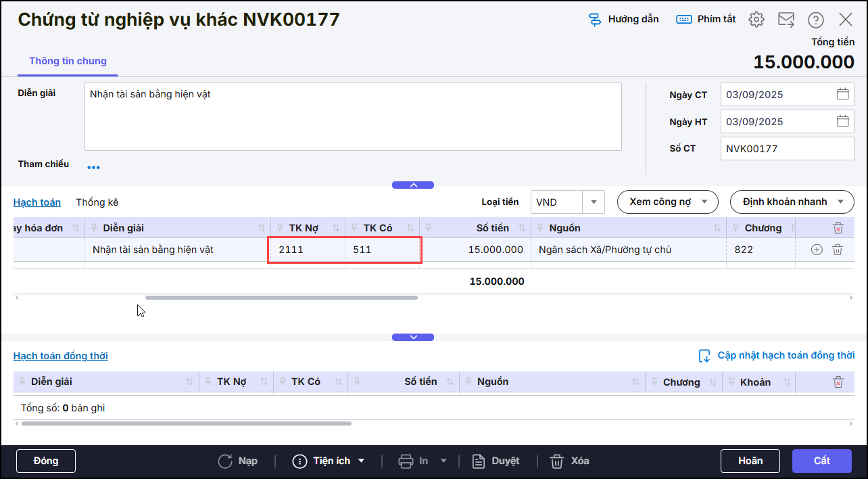The height and width of the screenshot is (479, 868).
Task: Delete the entry row with trash icon
Action: pyautogui.click(x=838, y=250)
